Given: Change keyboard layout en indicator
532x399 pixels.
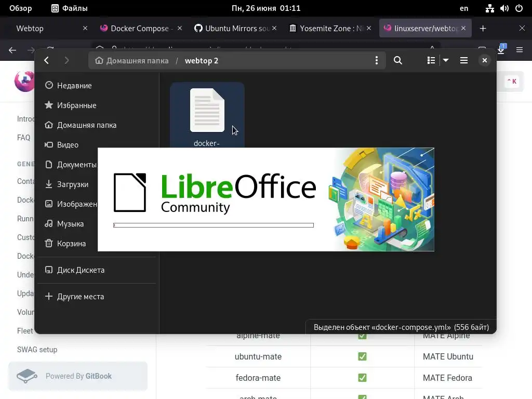Looking at the screenshot, I should 464,8.
